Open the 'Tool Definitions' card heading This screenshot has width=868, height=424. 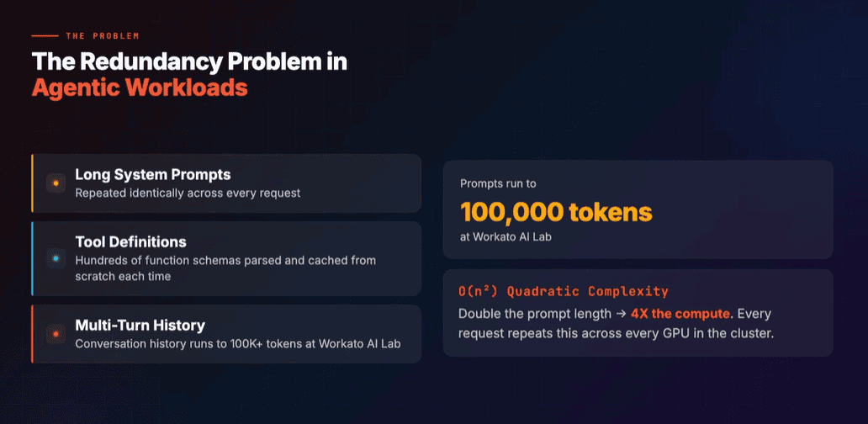[130, 242]
